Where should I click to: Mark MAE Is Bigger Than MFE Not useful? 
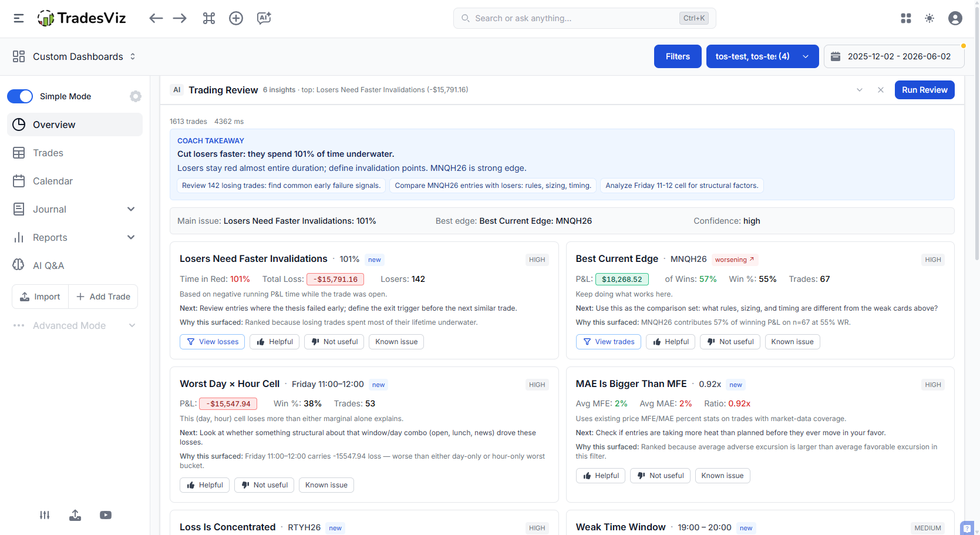point(661,476)
